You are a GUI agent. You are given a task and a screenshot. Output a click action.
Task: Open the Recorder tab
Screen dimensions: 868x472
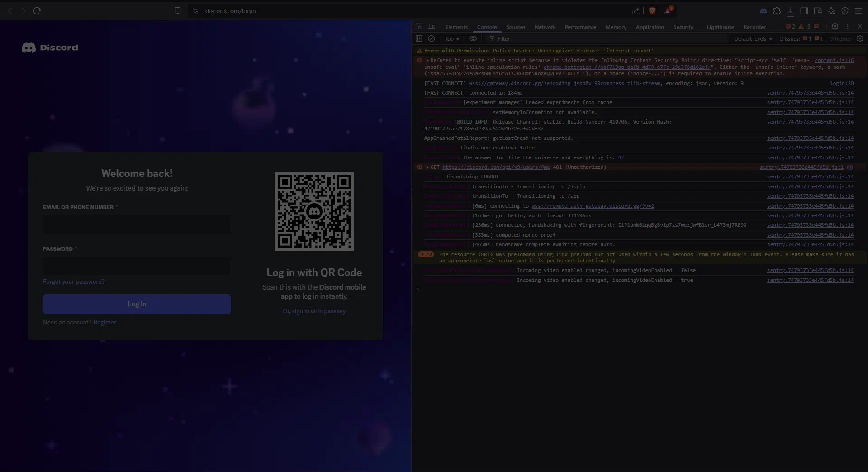pos(754,27)
